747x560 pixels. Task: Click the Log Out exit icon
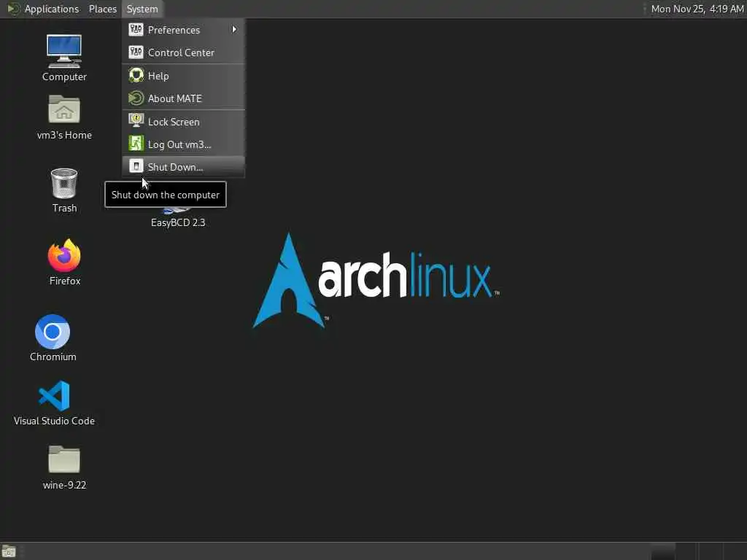point(136,144)
